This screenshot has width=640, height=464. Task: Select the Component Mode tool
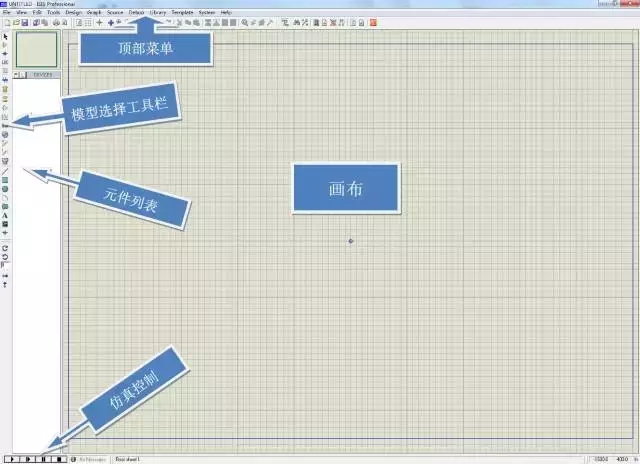point(6,45)
